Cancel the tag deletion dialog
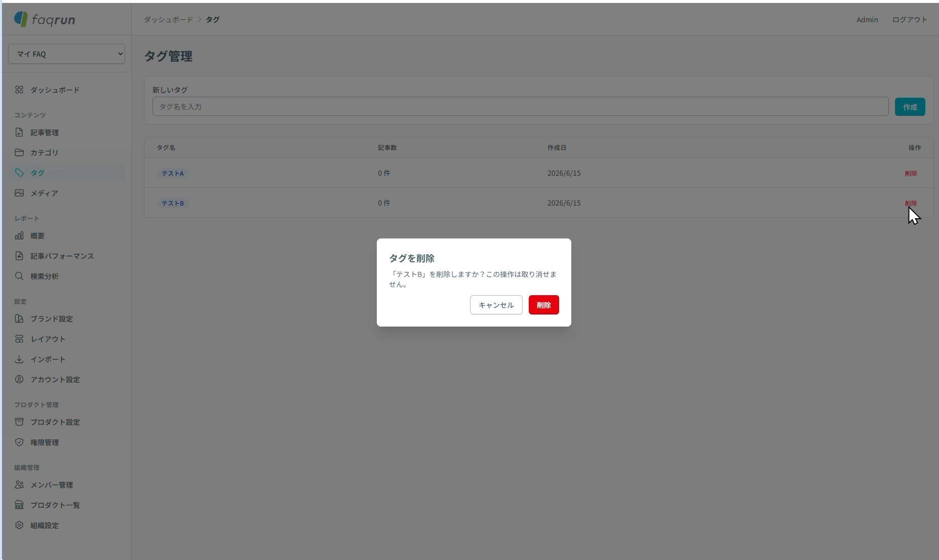The image size is (939, 560). pyautogui.click(x=496, y=305)
